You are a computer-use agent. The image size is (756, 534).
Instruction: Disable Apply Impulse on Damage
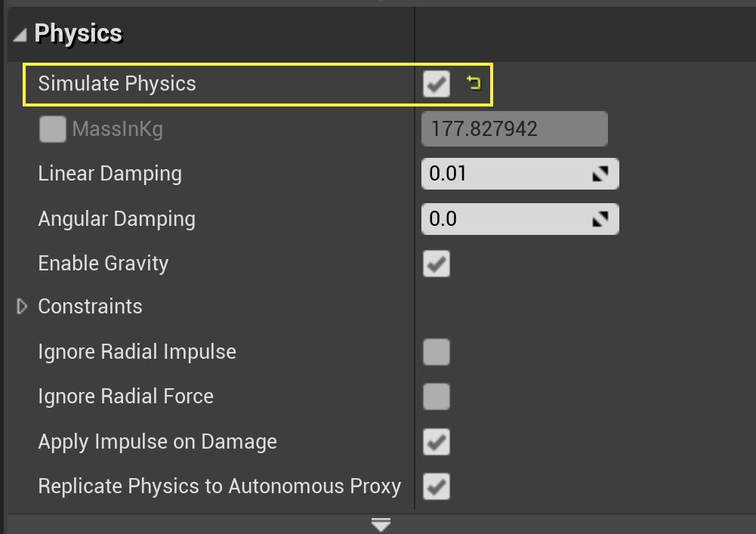(x=436, y=441)
